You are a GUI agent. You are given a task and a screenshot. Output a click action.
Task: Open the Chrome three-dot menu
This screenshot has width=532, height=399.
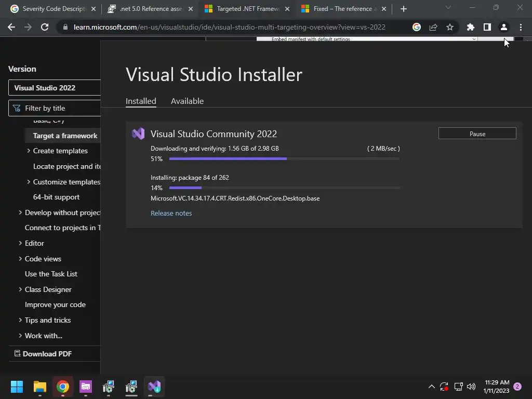521,27
